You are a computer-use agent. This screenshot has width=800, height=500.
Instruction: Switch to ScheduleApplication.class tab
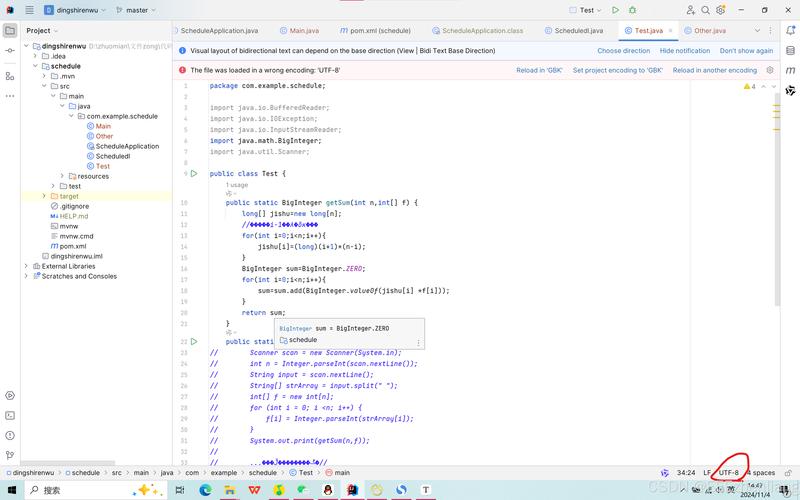coord(478,31)
